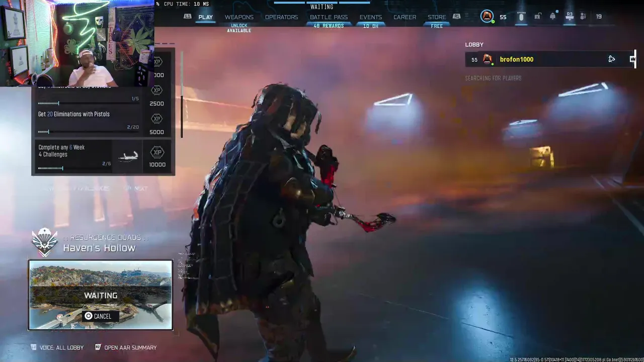Open the EVENTS tab

(370, 17)
